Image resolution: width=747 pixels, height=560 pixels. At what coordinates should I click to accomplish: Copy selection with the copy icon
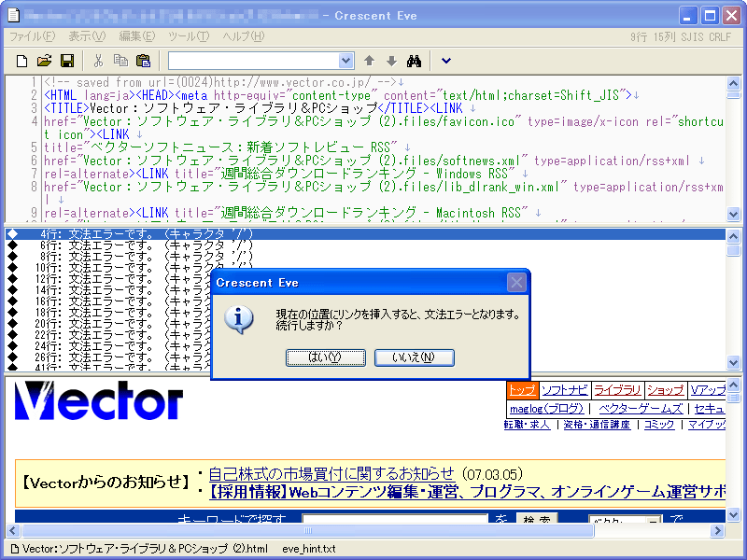coord(121,61)
